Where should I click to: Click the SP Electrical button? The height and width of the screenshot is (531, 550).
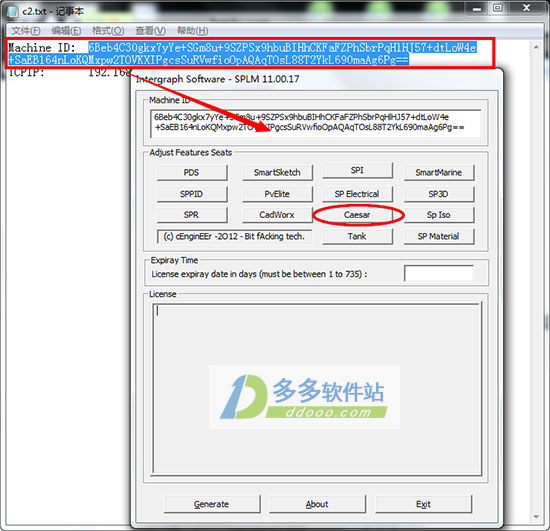(357, 194)
